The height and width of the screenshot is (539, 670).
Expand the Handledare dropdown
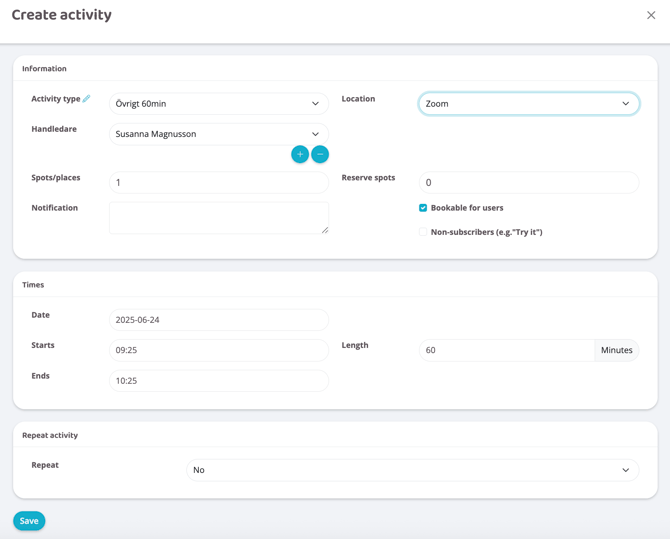click(219, 134)
